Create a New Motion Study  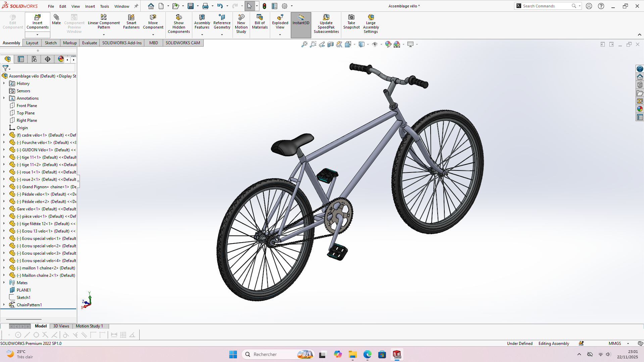click(241, 24)
